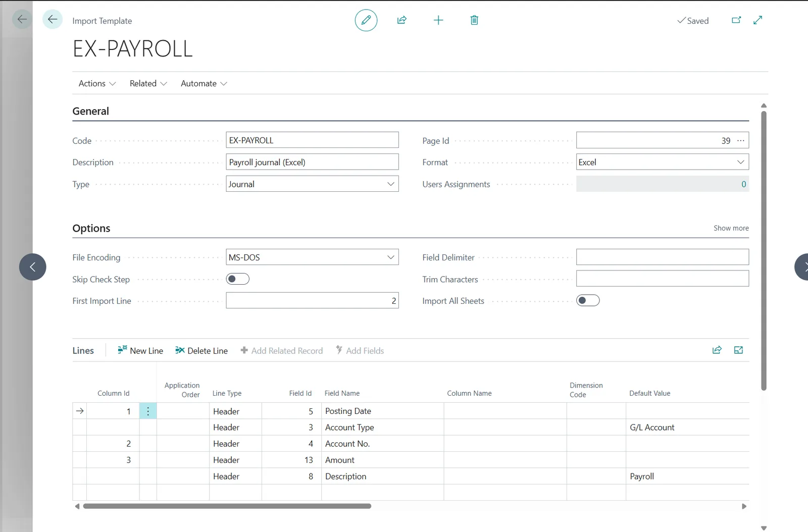Viewport: 808px width, 532px height.
Task: Click scroll-up arrow of page scrollbar
Action: 764,105
